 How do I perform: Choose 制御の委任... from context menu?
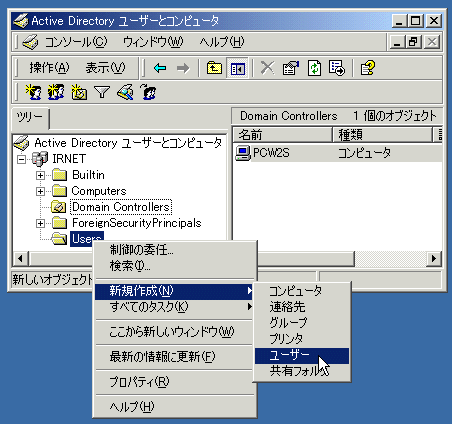tap(175, 250)
